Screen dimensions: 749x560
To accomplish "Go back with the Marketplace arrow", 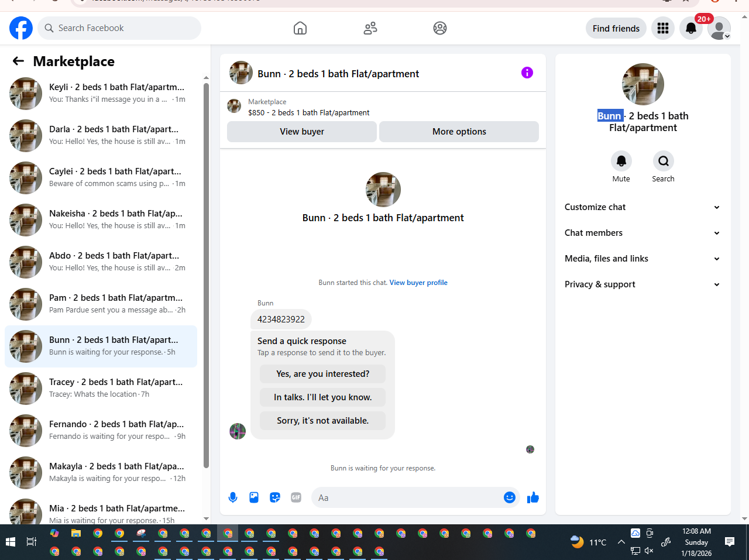I will [x=19, y=61].
